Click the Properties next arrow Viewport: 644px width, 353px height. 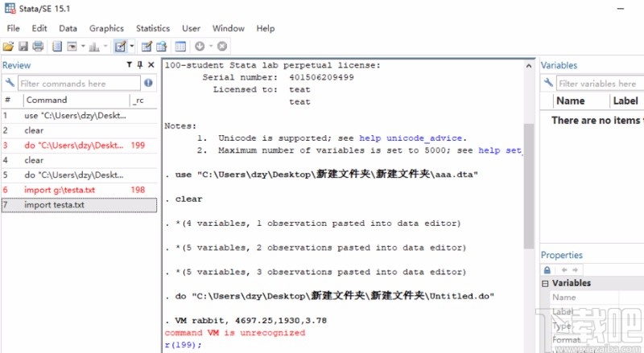point(575,269)
